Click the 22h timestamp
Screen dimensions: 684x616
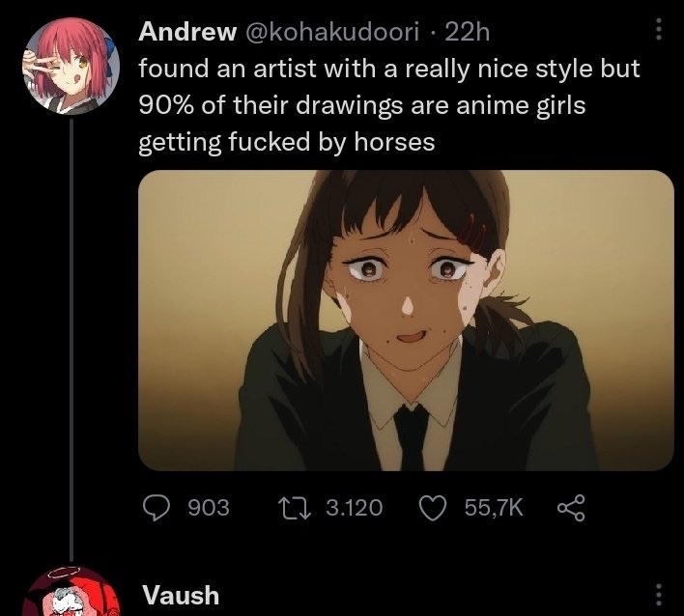click(468, 32)
